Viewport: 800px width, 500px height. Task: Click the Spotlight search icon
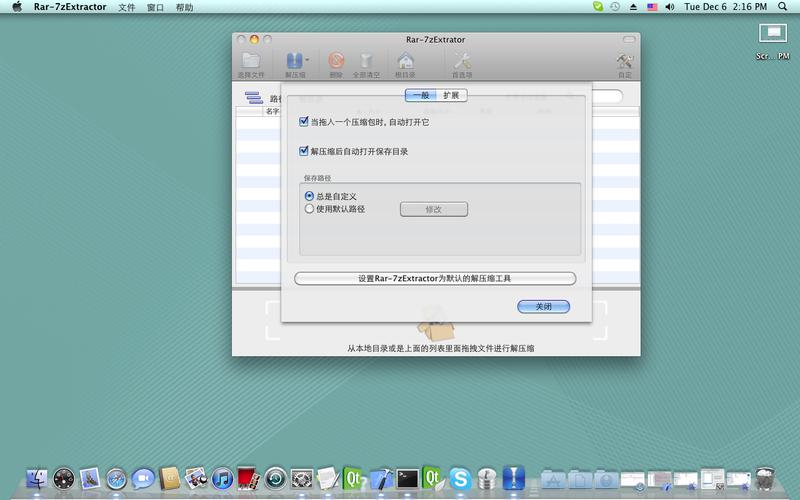point(783,7)
